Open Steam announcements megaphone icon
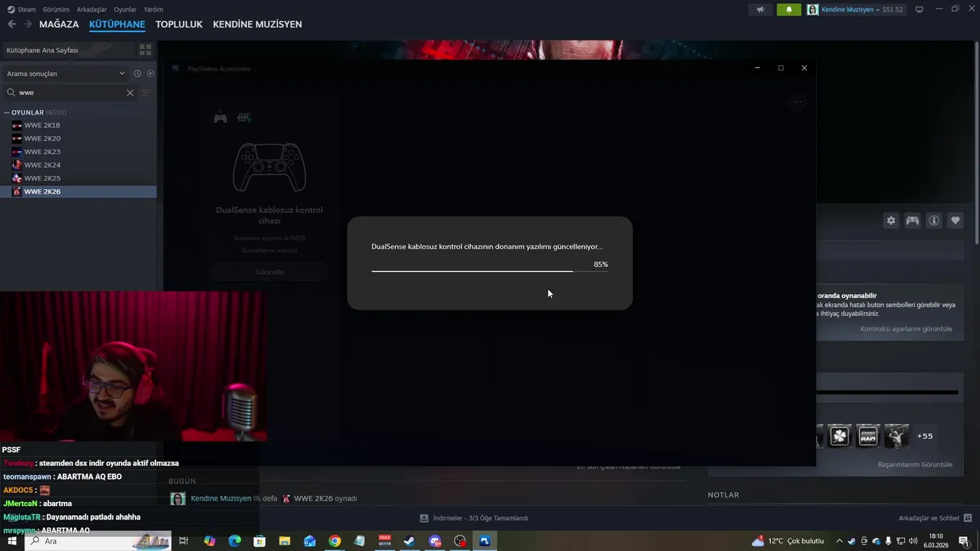This screenshot has width=980, height=551. pos(760,9)
